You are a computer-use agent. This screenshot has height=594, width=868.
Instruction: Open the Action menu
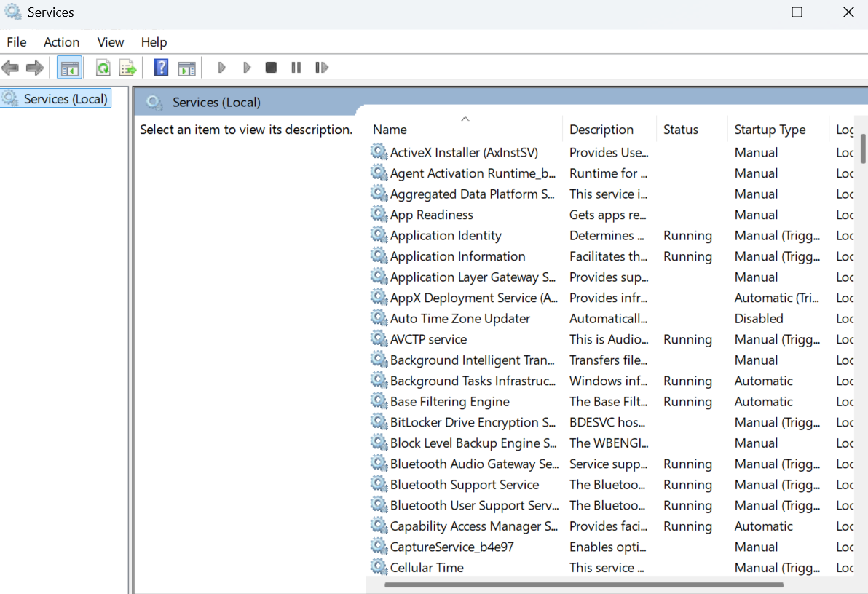pyautogui.click(x=61, y=42)
